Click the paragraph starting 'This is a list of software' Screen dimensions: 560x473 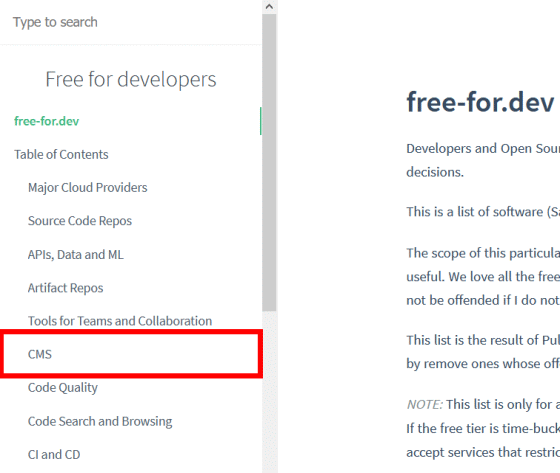pyautogui.click(x=483, y=212)
